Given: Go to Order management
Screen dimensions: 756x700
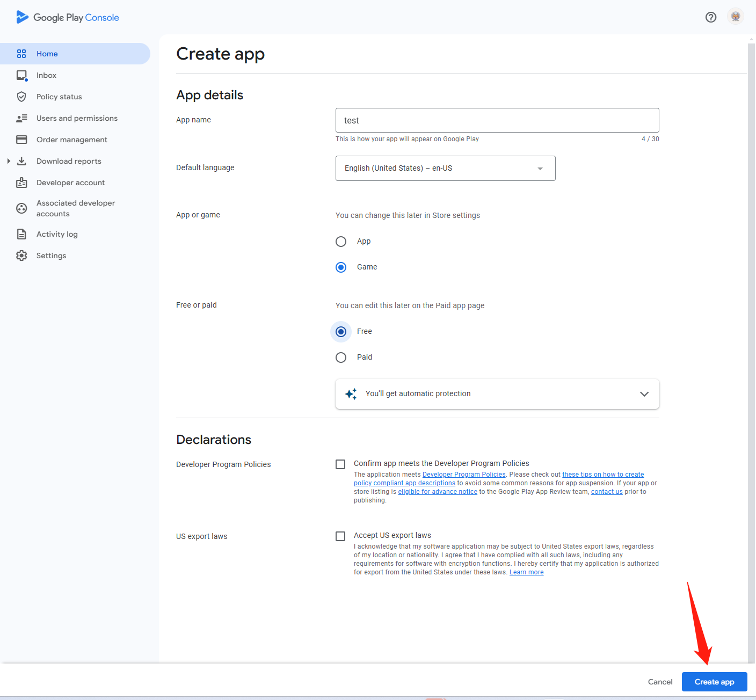Looking at the screenshot, I should pyautogui.click(x=71, y=140).
